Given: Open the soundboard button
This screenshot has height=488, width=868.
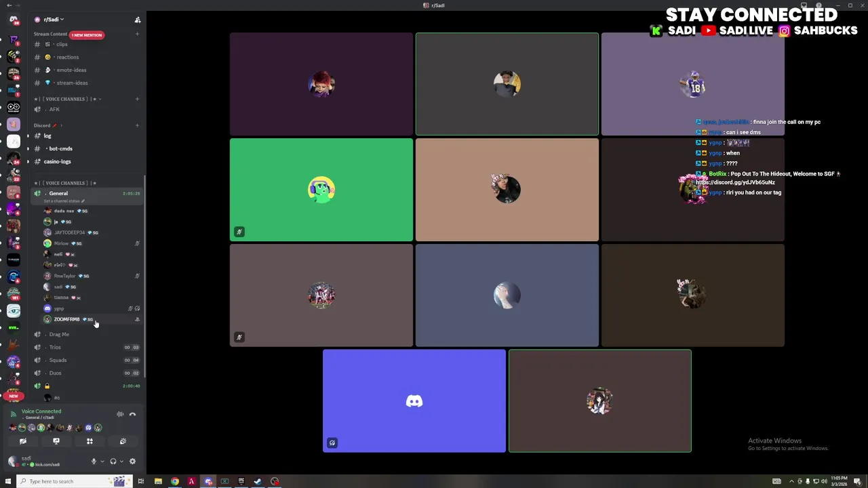Looking at the screenshot, I should (x=123, y=441).
